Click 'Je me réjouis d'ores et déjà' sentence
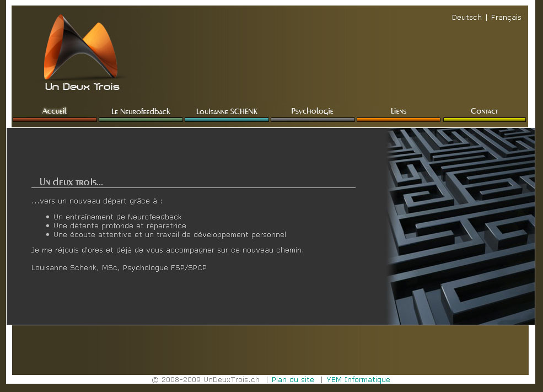This screenshot has height=392, width=543. click(x=167, y=250)
